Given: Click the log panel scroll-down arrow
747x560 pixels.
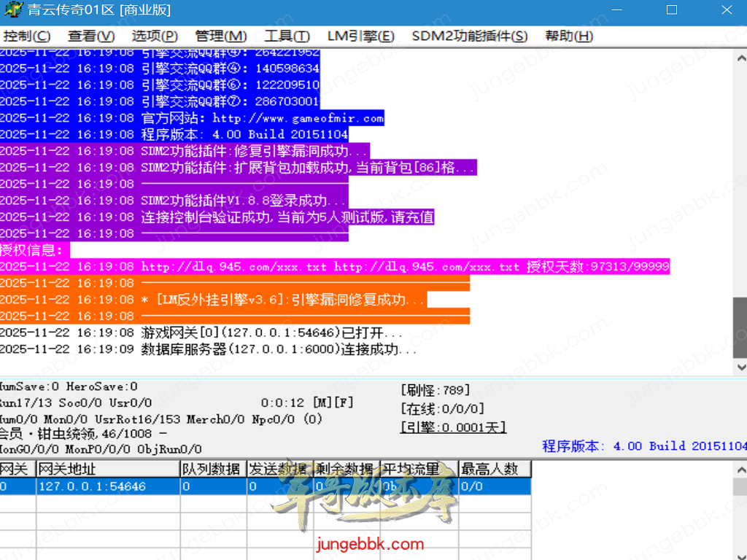Looking at the screenshot, I should pos(740,367).
